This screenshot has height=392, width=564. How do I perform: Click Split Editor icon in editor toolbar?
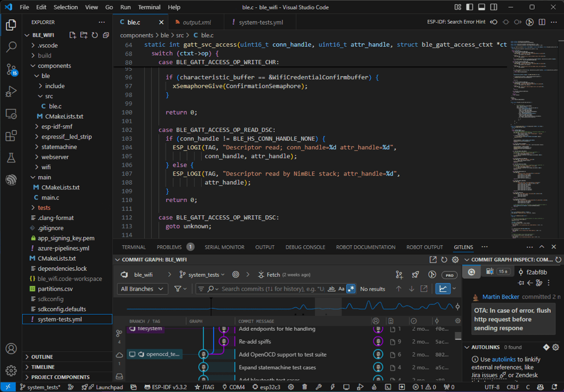tap(542, 22)
